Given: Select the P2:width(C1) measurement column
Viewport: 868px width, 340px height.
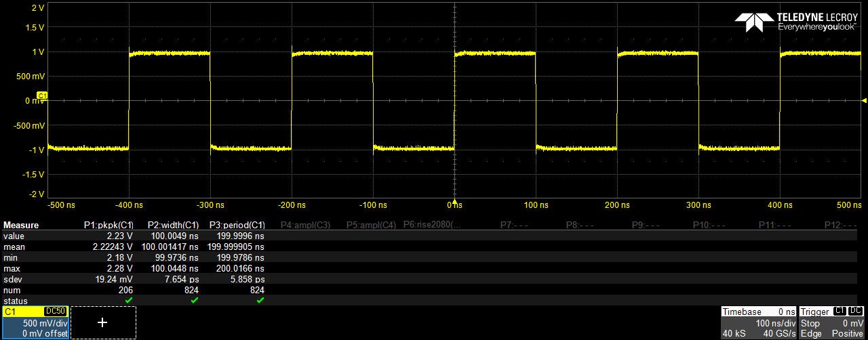Looking at the screenshot, I should click(x=173, y=225).
